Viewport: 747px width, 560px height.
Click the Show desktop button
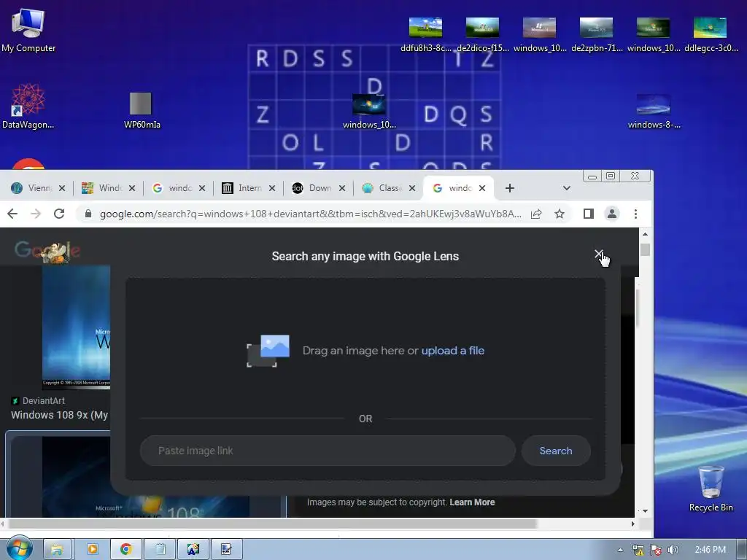pos(741,550)
